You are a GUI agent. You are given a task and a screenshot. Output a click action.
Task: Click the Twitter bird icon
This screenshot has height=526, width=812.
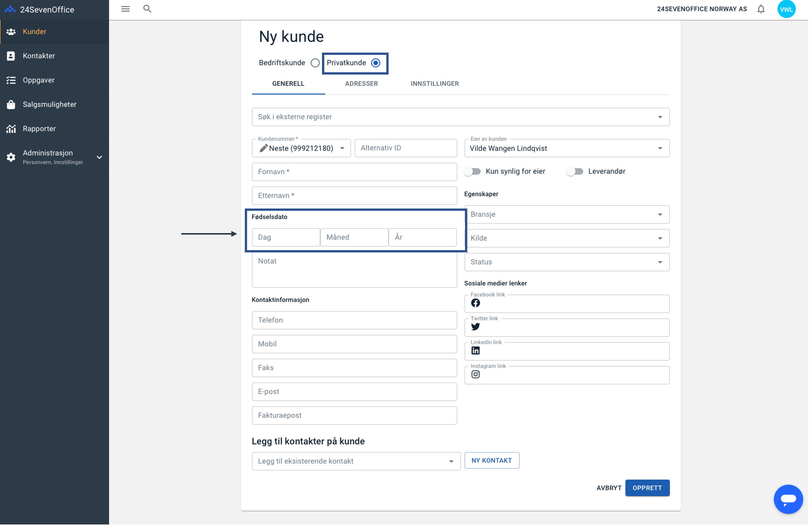tap(475, 327)
